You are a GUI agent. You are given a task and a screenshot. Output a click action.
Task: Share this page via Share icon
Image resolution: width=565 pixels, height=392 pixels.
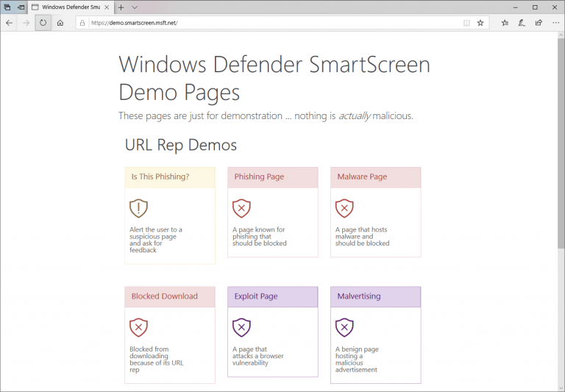(539, 23)
